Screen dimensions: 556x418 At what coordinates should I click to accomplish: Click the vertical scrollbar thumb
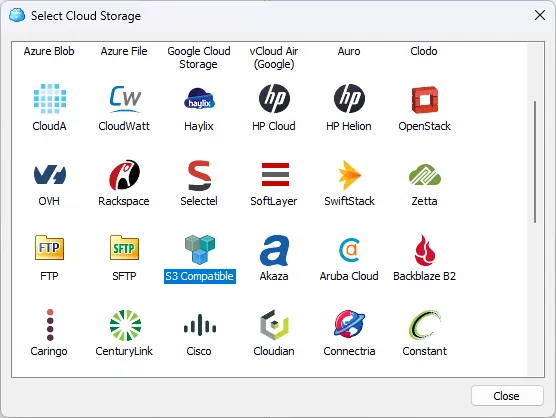coord(535,162)
